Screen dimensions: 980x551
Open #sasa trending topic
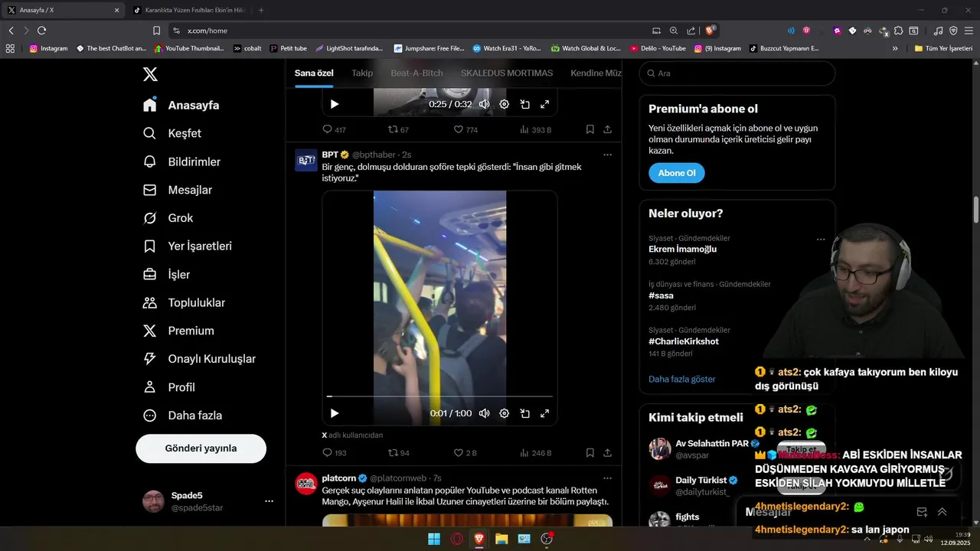[x=661, y=295]
